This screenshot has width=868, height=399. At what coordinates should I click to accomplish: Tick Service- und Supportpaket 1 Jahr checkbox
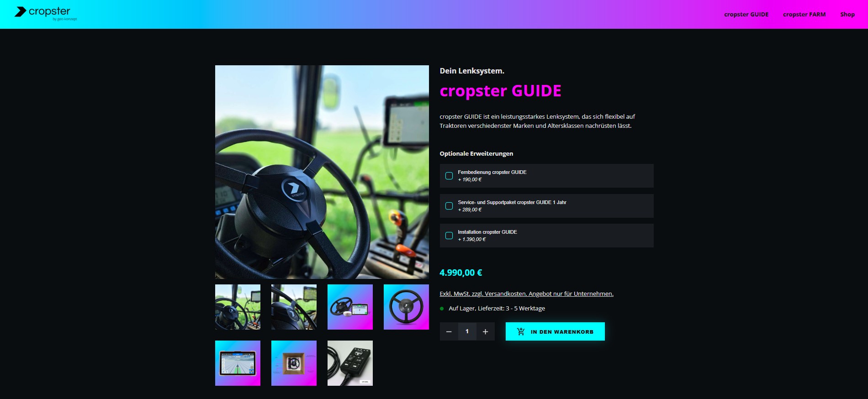point(449,206)
